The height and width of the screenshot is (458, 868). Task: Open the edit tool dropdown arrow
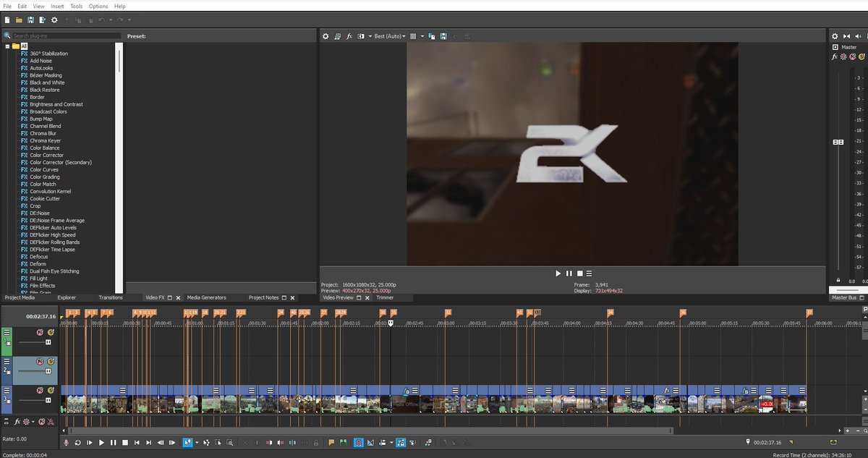[197, 442]
